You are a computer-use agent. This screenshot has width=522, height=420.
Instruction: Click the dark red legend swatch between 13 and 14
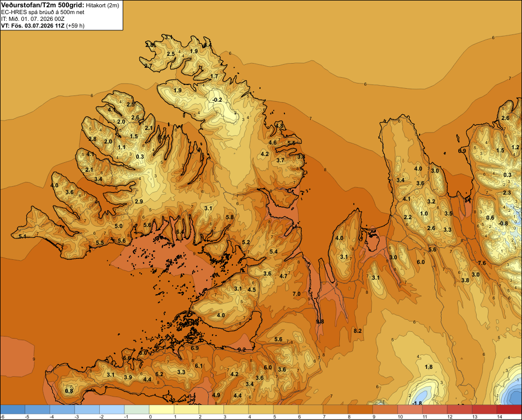click(x=484, y=409)
